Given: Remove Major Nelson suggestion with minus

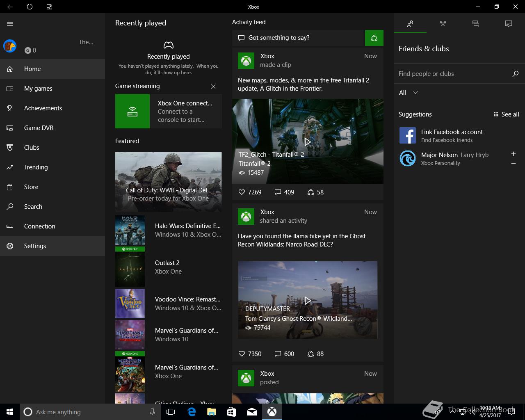Looking at the screenshot, I should pyautogui.click(x=514, y=164).
